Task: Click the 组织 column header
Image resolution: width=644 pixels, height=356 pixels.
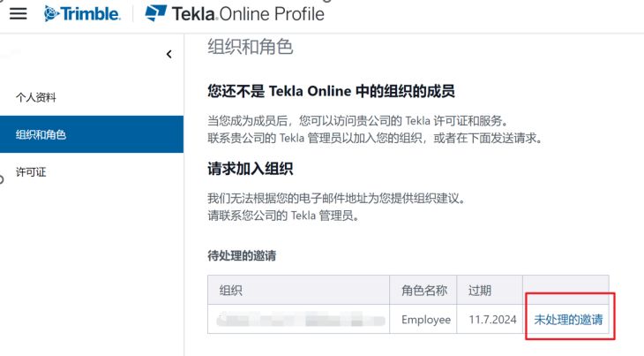Action: [231, 291]
